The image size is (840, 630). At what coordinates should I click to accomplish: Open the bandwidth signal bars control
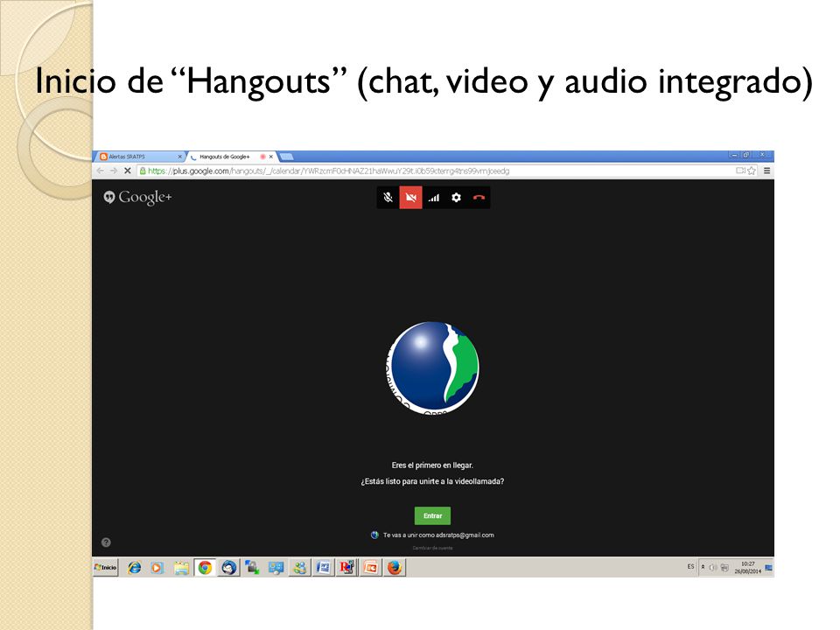coord(434,198)
